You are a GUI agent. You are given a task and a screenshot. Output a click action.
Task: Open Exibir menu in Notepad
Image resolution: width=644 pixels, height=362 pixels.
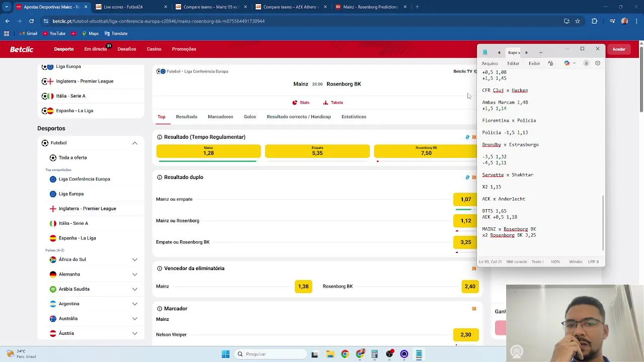(x=534, y=63)
